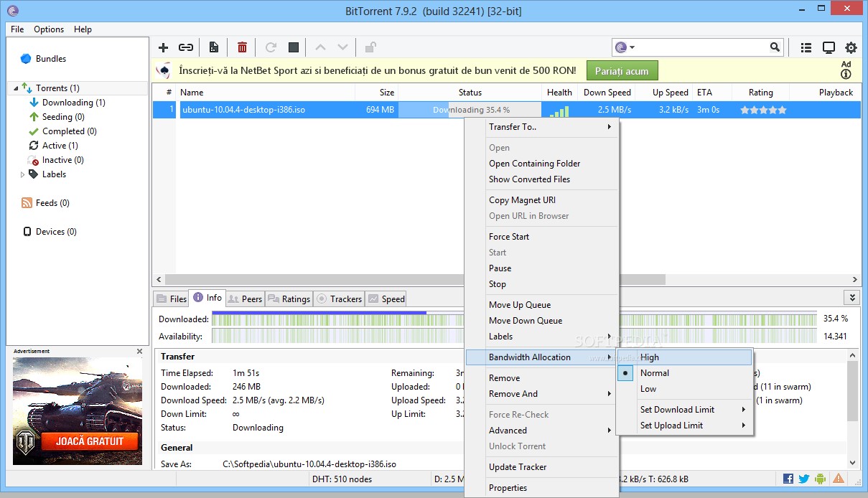
Task: Click into the search input field
Action: pos(702,47)
